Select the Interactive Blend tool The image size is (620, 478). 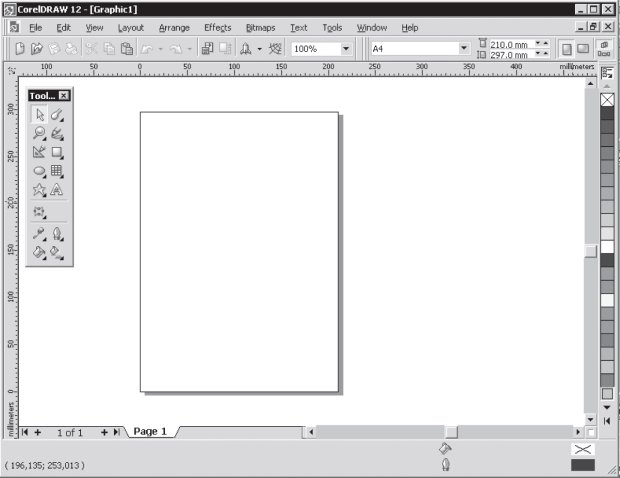tap(39, 212)
